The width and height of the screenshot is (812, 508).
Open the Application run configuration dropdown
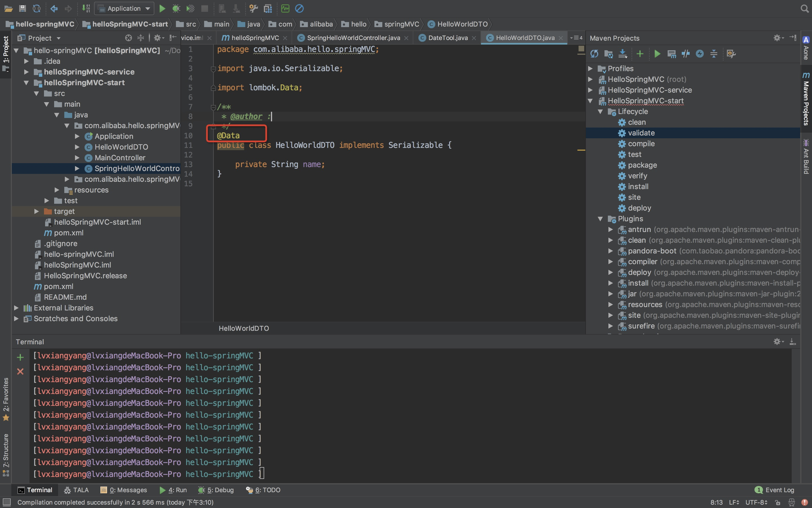[x=124, y=8]
